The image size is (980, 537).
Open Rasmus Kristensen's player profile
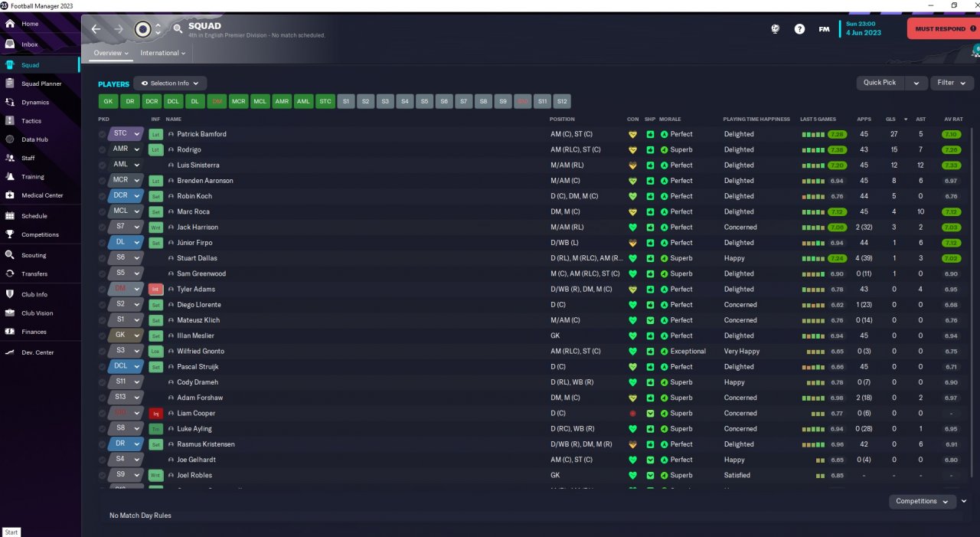tap(206, 444)
